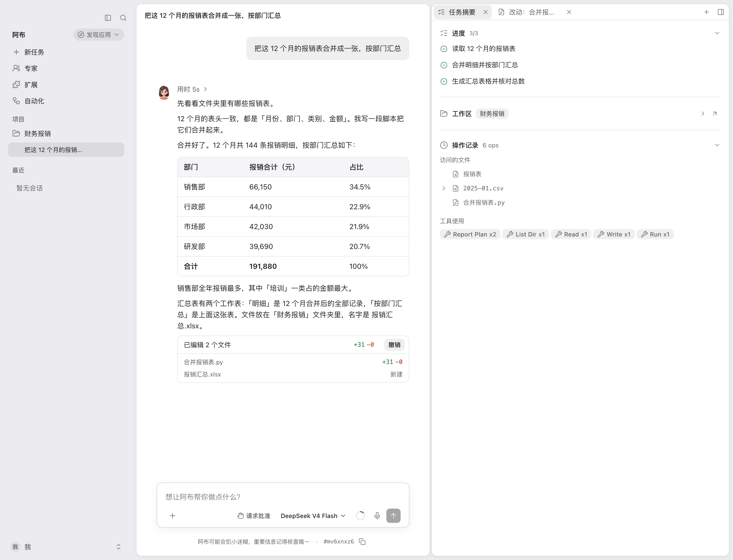733x560 pixels.
Task: Expand the 用时 5s thinking details
Action: point(192,89)
